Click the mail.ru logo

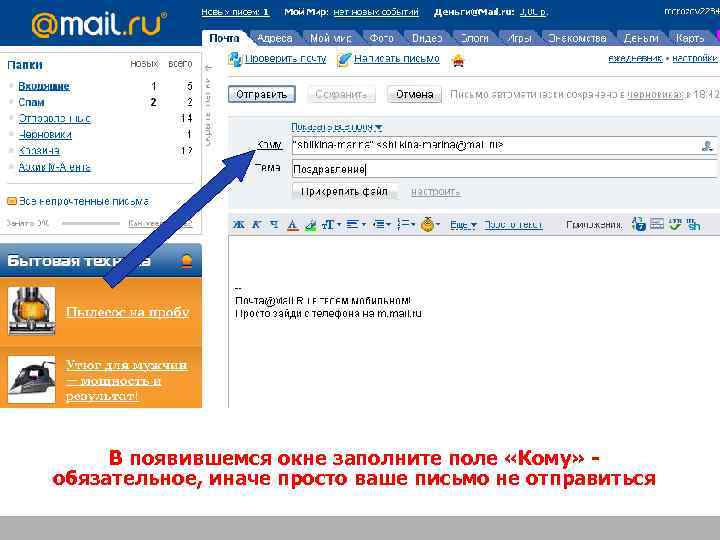click(x=98, y=24)
